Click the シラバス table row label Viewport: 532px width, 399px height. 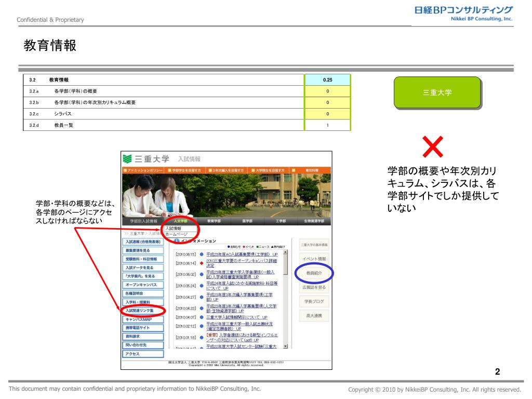click(x=63, y=114)
